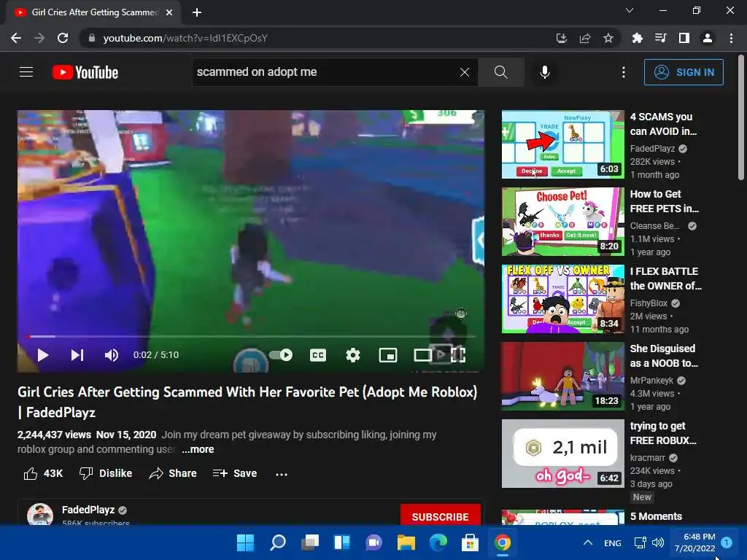Open File Explorer from taskbar
747x560 pixels.
(406, 542)
